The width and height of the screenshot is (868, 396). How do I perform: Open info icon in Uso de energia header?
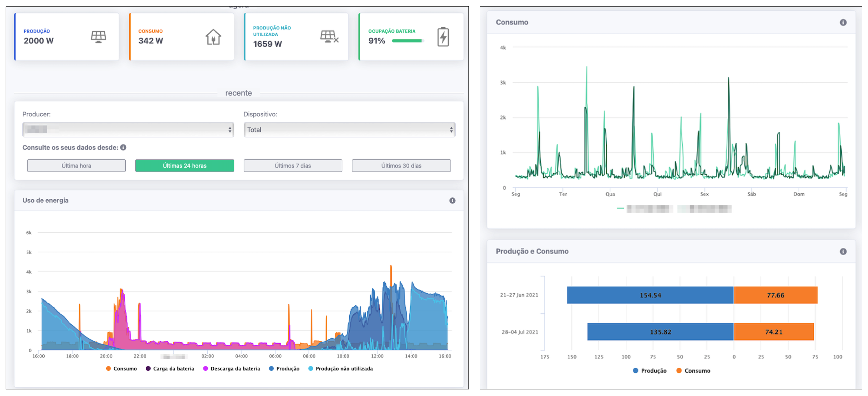[x=452, y=201]
